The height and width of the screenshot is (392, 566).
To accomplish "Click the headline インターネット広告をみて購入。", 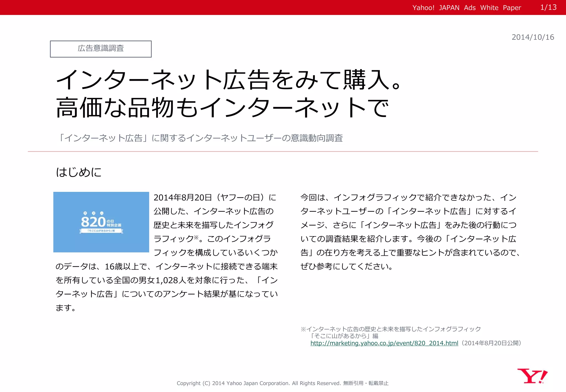I will tap(228, 80).
